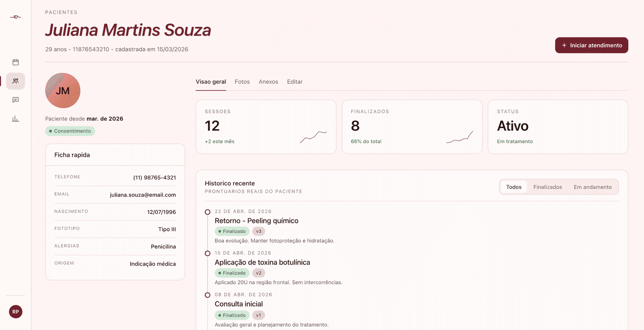Click the v1 version badge
Viewport: 644px width, 330px height.
pyautogui.click(x=259, y=315)
